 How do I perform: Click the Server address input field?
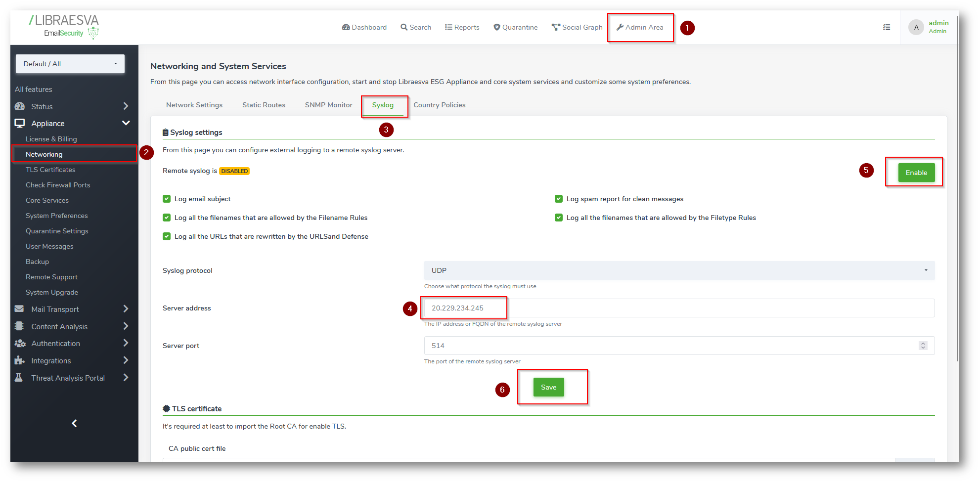tap(679, 308)
